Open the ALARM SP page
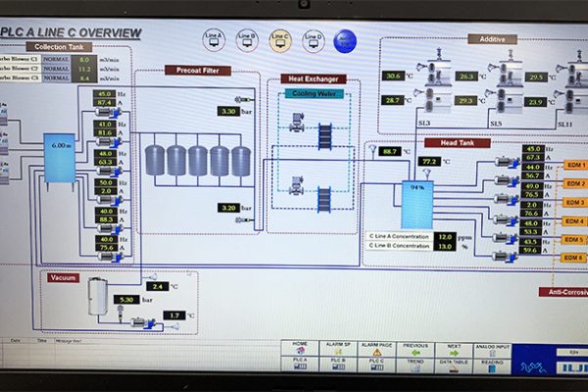The width and height of the screenshot is (588, 392). coord(338,349)
